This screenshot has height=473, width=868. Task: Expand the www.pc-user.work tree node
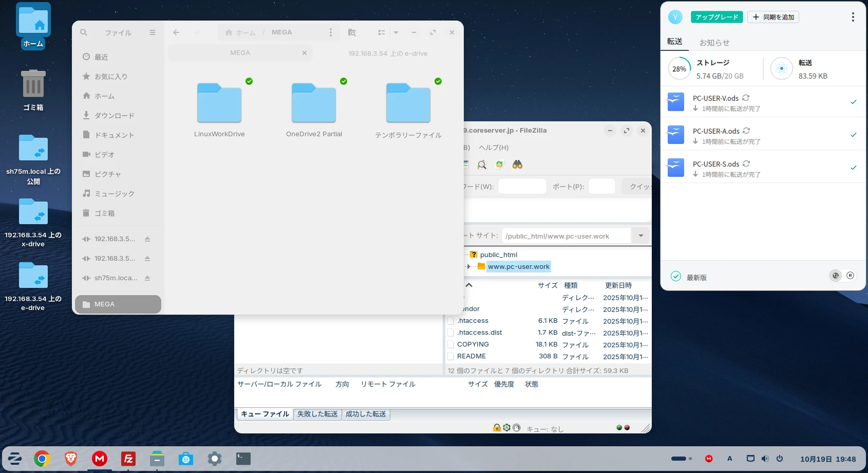(468, 267)
